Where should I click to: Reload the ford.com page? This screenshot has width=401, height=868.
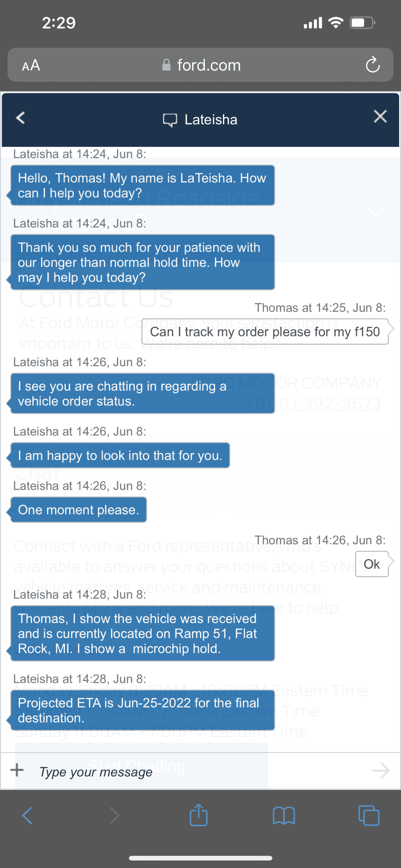click(x=372, y=65)
